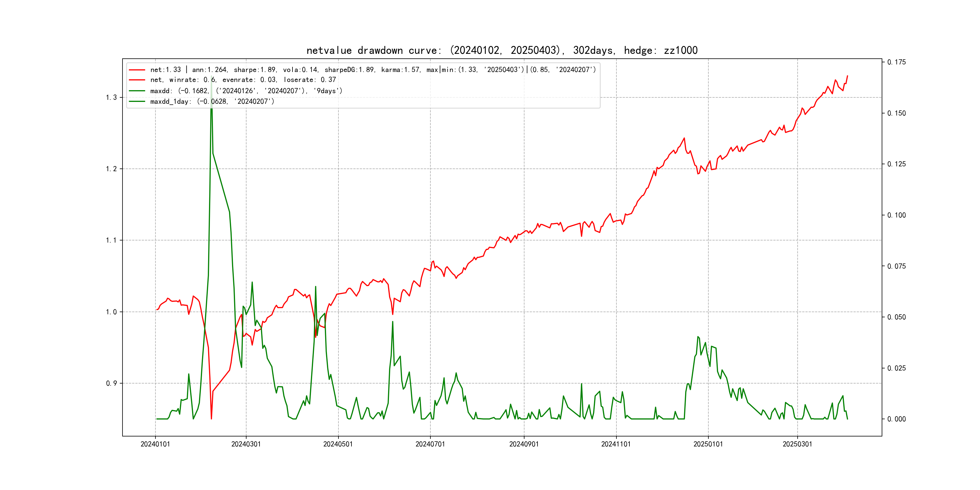
Task: Click the 1.3 left y-axis tick label
Action: coord(111,98)
